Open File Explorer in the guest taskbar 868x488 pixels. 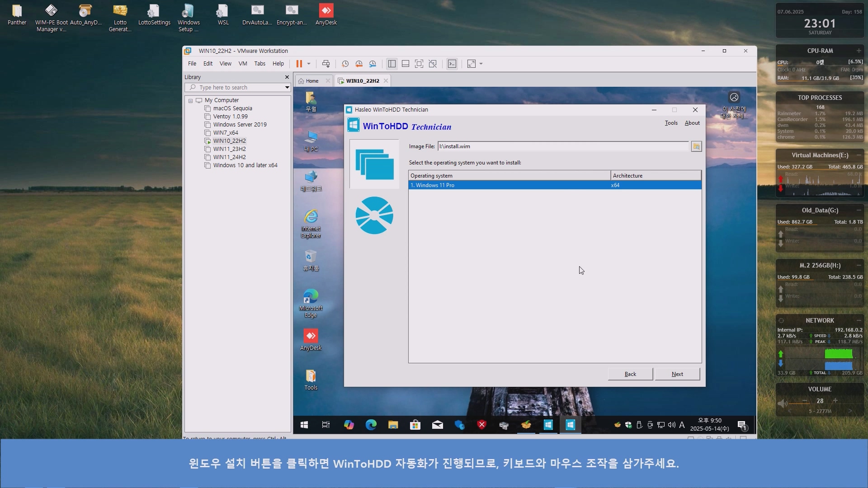pos(393,425)
